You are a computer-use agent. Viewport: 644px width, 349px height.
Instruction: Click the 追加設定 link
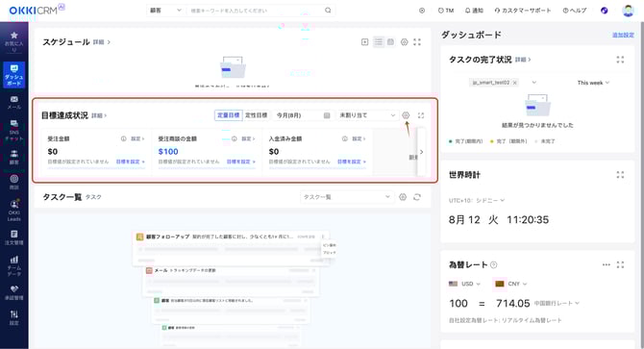623,35
